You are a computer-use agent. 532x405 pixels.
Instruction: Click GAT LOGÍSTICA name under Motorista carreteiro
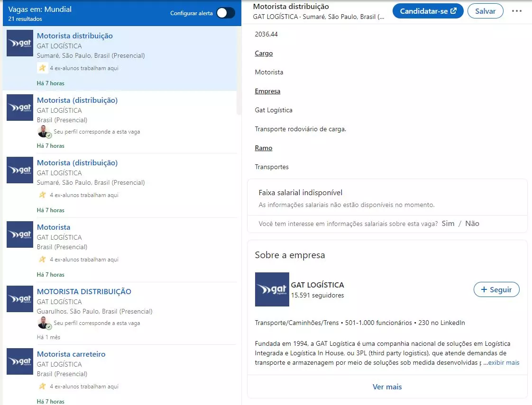pyautogui.click(x=59, y=364)
